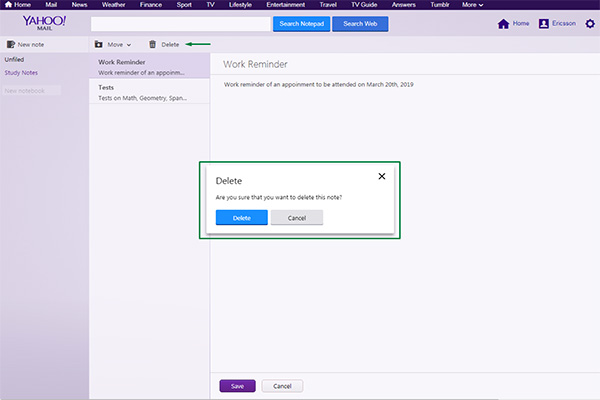Expand the Move dropdown arrow
The width and height of the screenshot is (600, 400).
(129, 45)
